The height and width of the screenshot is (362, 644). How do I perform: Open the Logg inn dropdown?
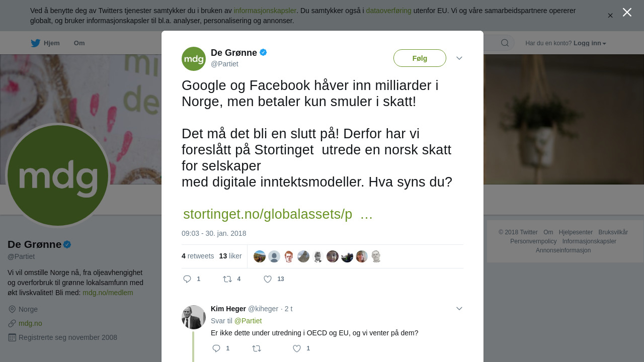pos(590,43)
